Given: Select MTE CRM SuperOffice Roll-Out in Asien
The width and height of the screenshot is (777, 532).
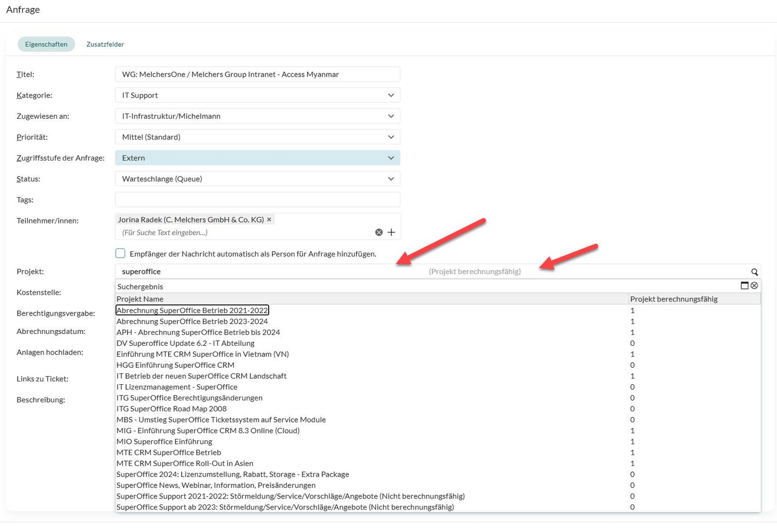Looking at the screenshot, I should click(438, 463).
